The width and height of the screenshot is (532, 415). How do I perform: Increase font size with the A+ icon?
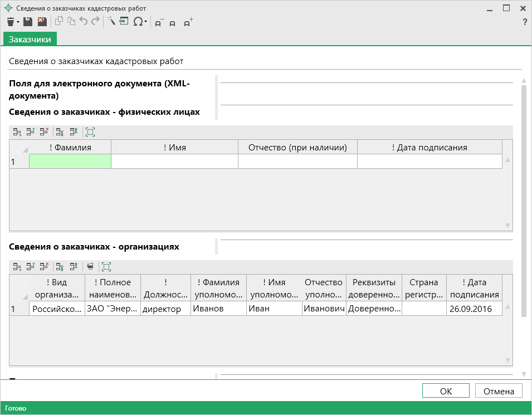188,22
